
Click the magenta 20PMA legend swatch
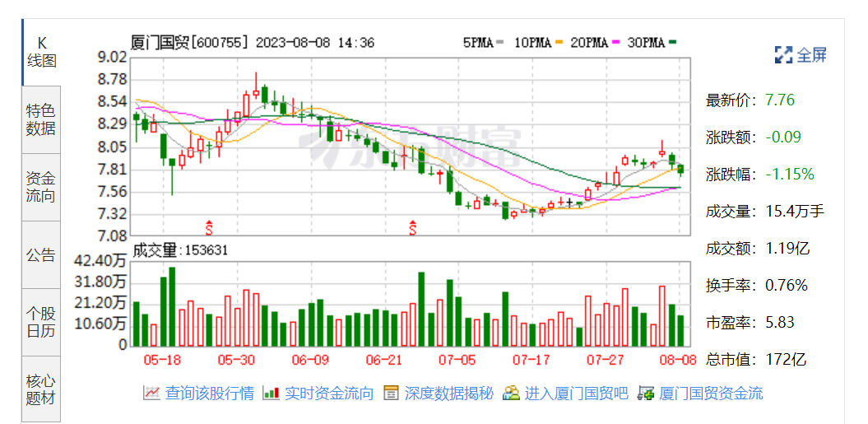coord(615,42)
